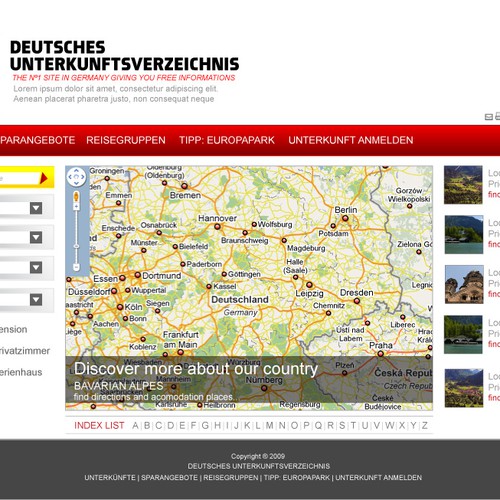Select the Paderborn marker pin
The width and height of the screenshot is (500, 500).
point(183,264)
